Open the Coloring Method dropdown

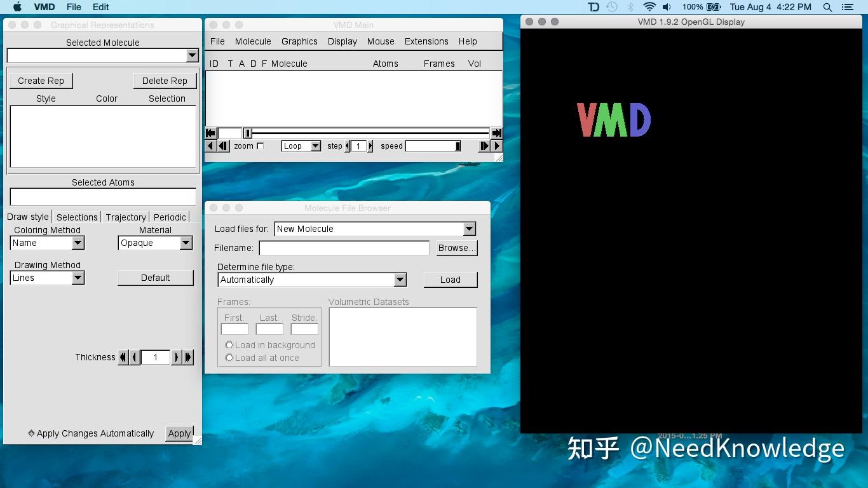tap(47, 243)
